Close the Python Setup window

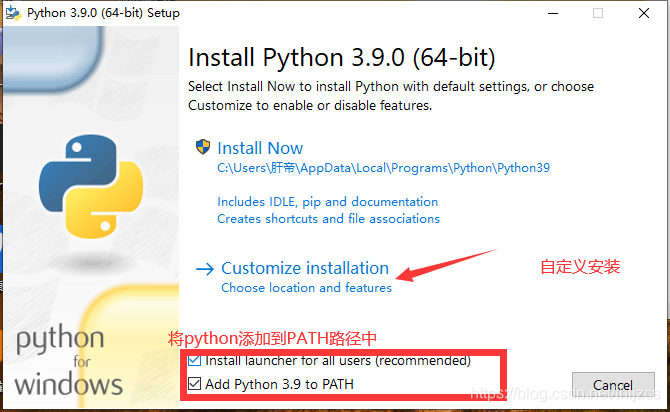pyautogui.click(x=644, y=13)
